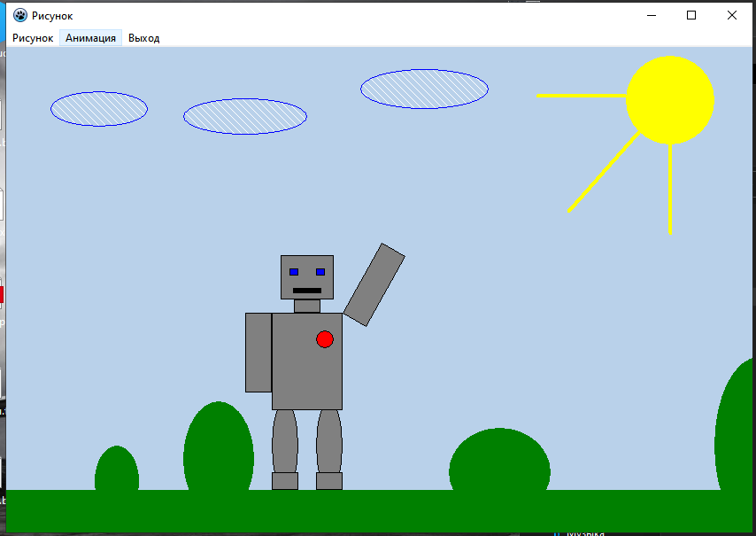
Task: Open the Анимация menu
Action: (x=90, y=38)
